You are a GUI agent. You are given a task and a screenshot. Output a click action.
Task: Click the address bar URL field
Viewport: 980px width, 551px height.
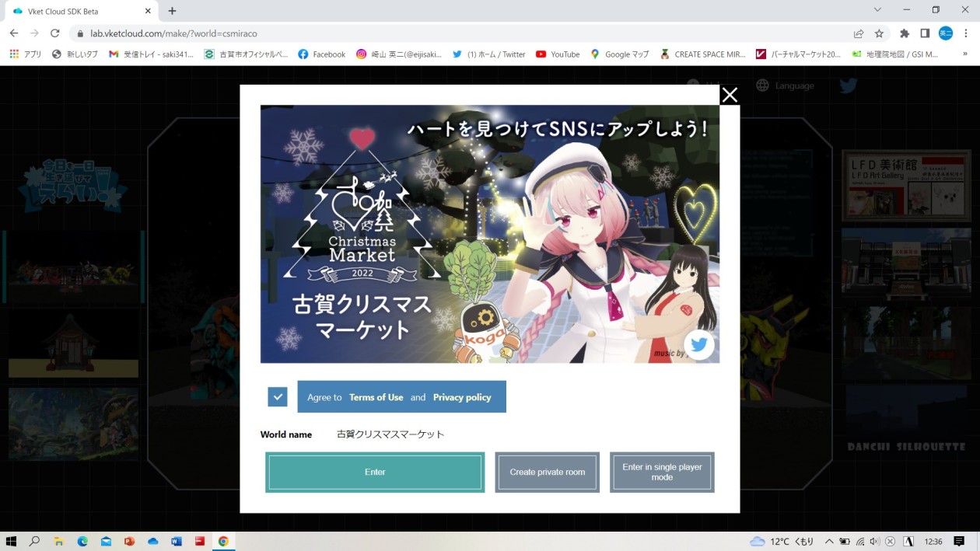tap(467, 33)
